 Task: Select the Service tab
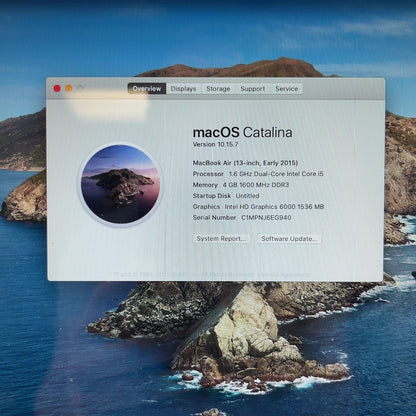(x=287, y=89)
